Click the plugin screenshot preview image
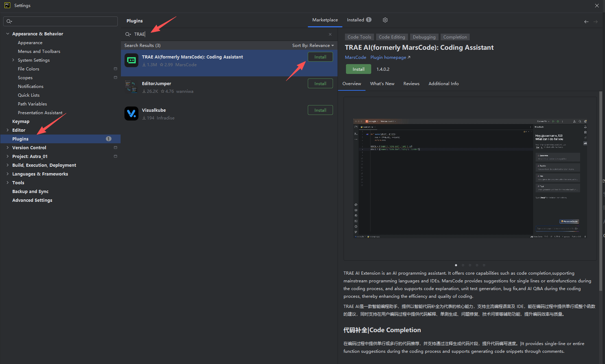 pos(470,178)
